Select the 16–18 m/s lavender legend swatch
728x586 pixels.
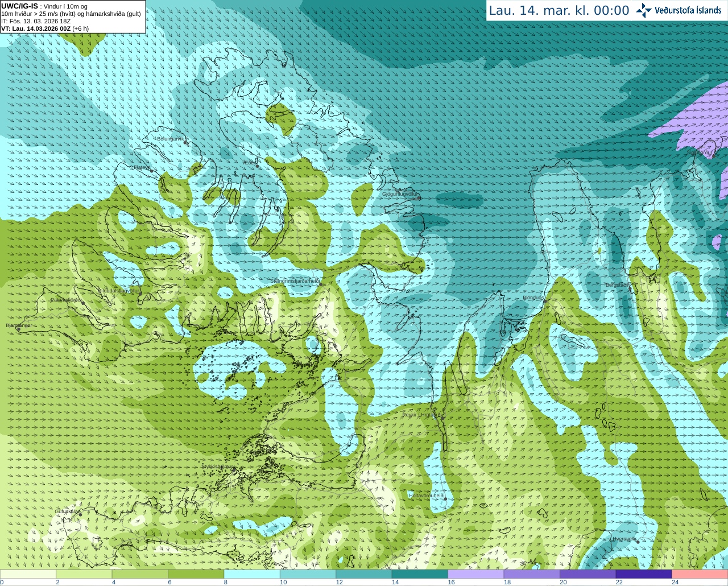(x=476, y=573)
